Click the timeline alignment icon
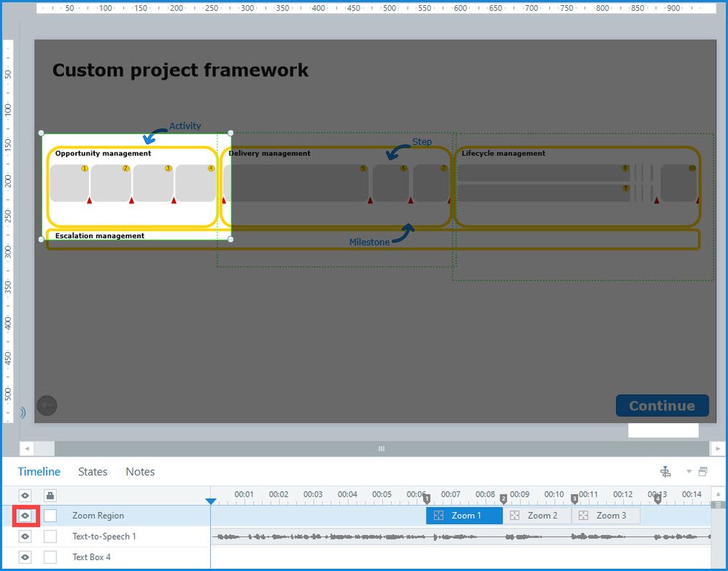 [x=665, y=472]
